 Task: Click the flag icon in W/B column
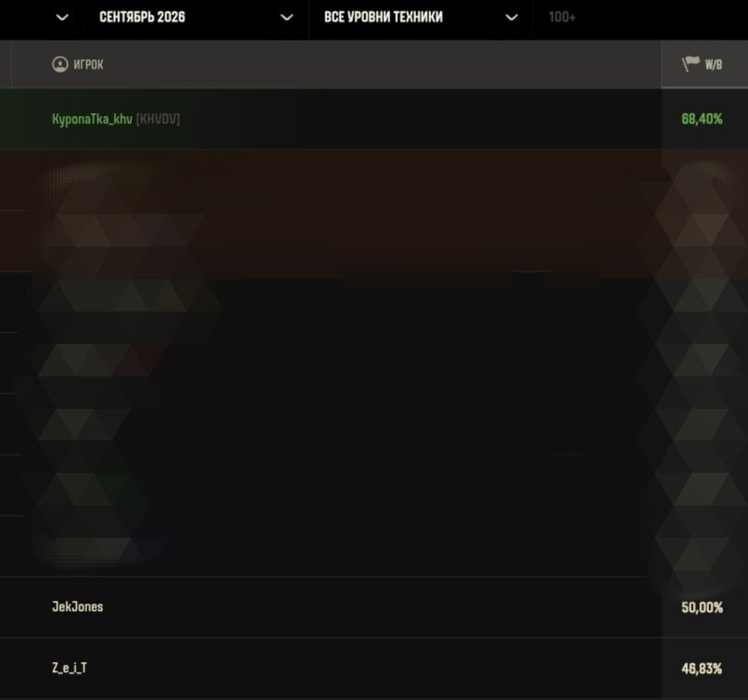tap(691, 63)
